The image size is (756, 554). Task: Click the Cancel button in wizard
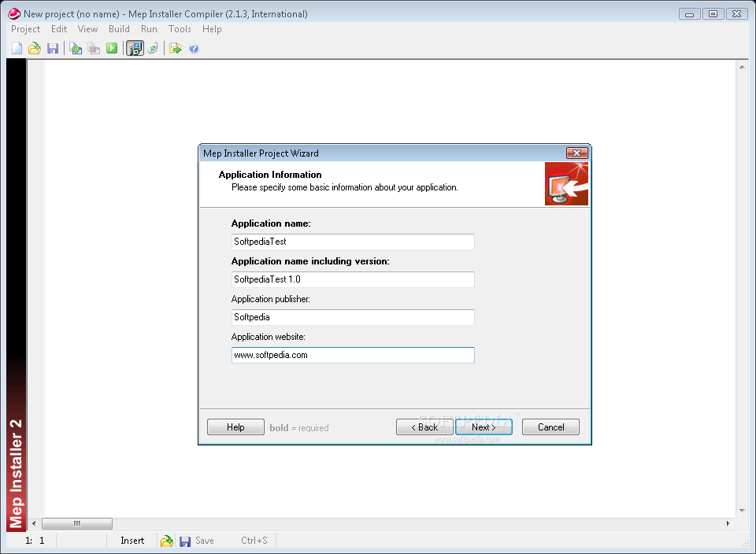pos(550,427)
